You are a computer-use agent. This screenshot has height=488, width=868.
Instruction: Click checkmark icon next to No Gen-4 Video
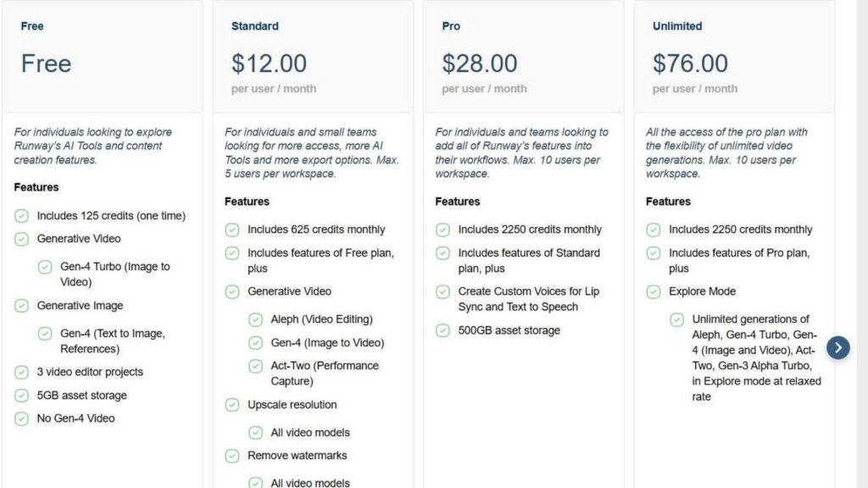click(x=21, y=419)
